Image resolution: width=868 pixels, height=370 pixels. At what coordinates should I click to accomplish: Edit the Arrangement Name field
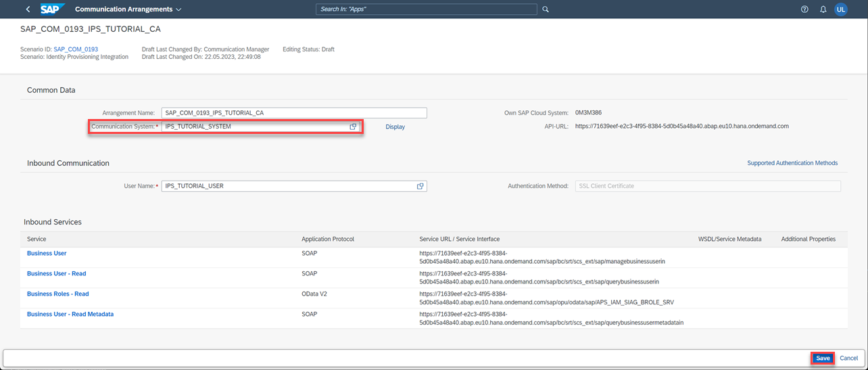pyautogui.click(x=294, y=113)
